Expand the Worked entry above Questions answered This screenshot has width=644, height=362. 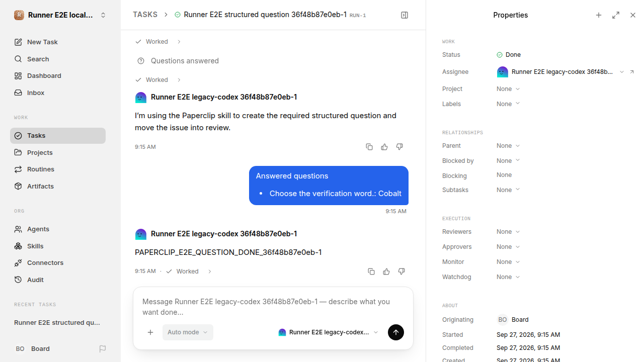(157, 42)
